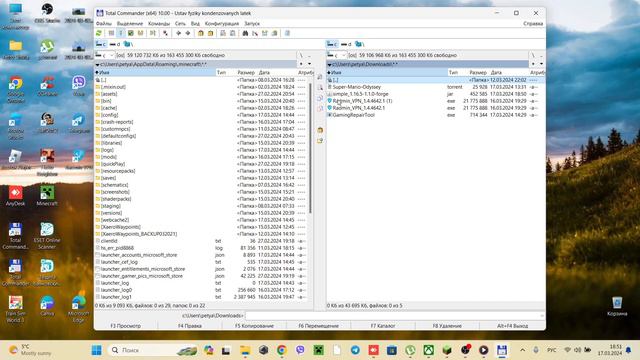Click F3 Просмотр button
Screen dimensions: 640x360
[126, 326]
